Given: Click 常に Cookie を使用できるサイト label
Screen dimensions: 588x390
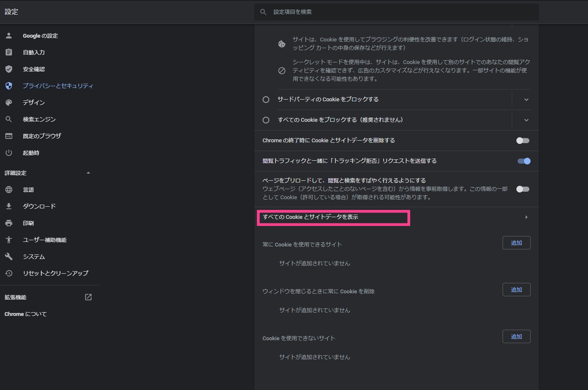Looking at the screenshot, I should coord(302,244).
